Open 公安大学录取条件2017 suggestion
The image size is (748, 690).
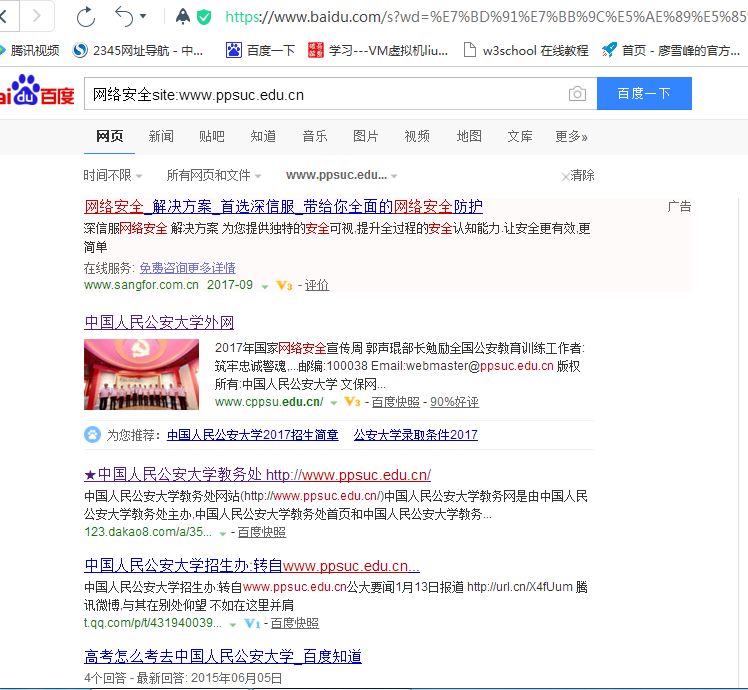click(416, 435)
